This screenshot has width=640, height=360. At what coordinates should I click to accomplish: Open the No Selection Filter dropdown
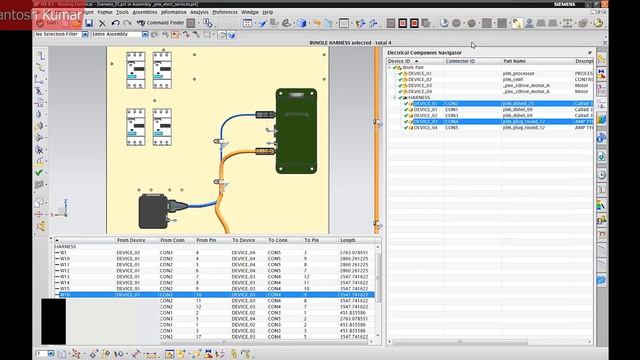coord(85,35)
